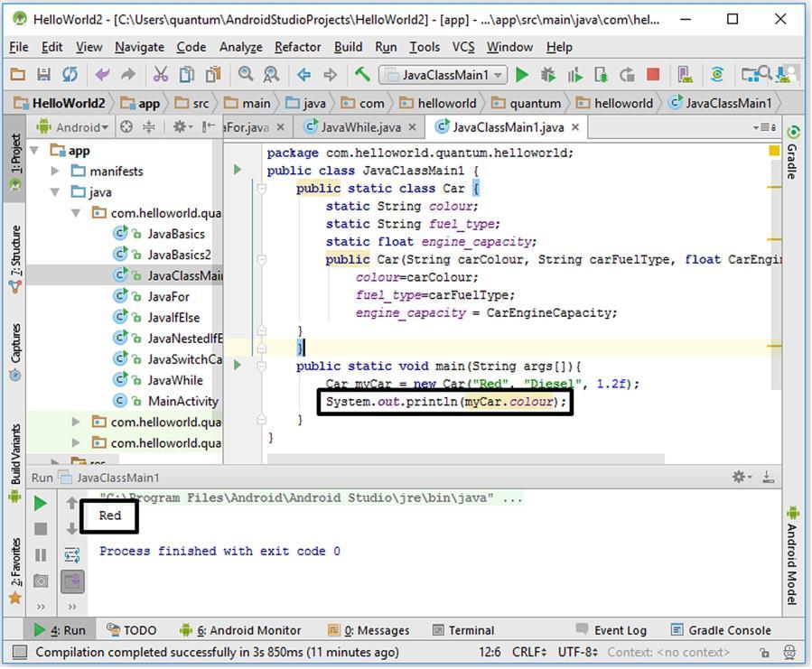Screen dimensions: 812x669
Task: Click the Open folder toolbar icon
Action: pyautogui.click(x=17, y=75)
